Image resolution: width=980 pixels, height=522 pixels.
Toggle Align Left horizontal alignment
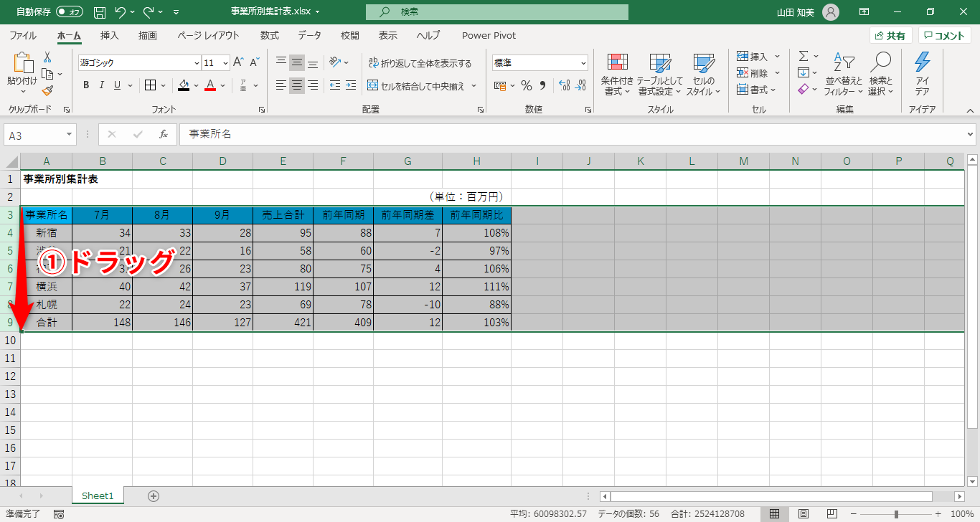point(281,85)
